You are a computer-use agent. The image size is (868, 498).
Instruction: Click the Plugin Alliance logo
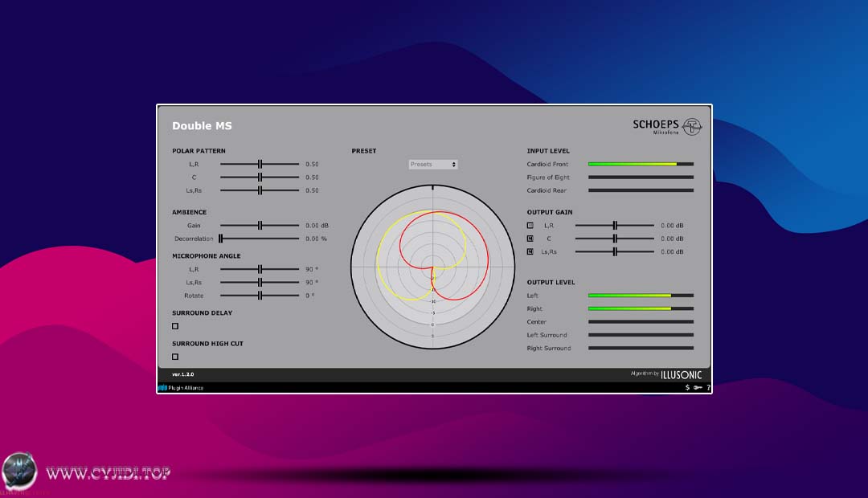coord(181,388)
